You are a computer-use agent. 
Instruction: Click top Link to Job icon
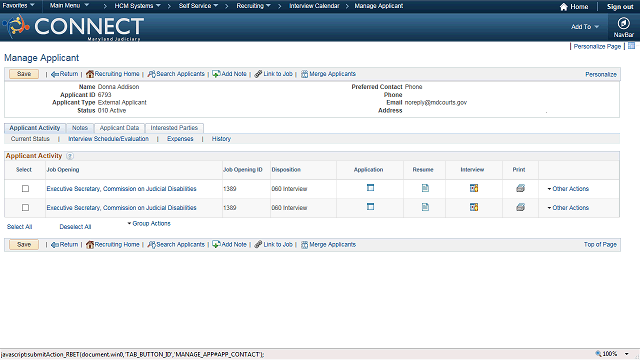[258, 74]
